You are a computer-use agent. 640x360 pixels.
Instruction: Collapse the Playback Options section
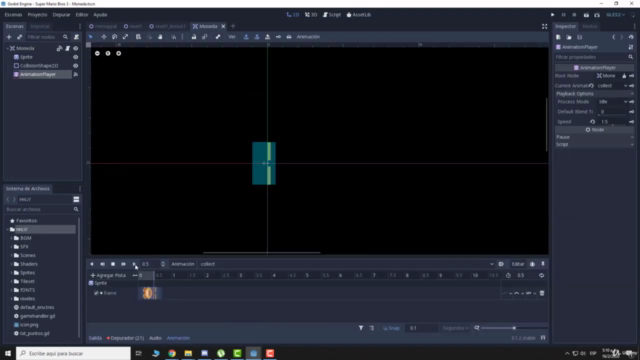594,94
